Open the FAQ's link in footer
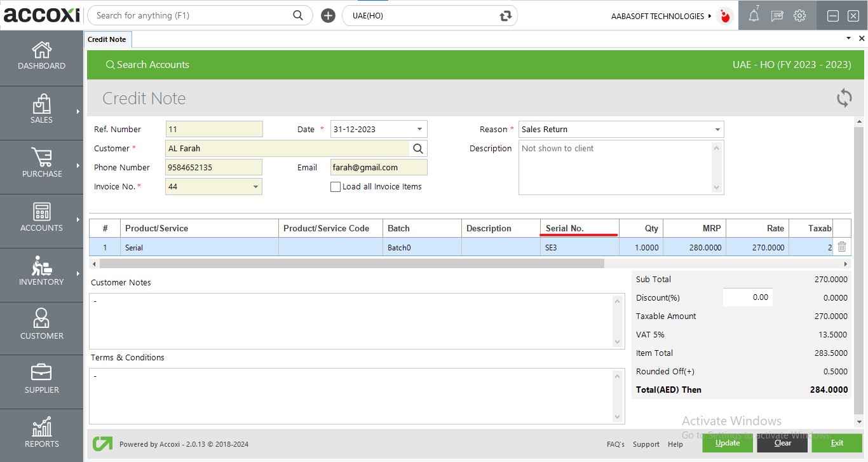 point(615,444)
